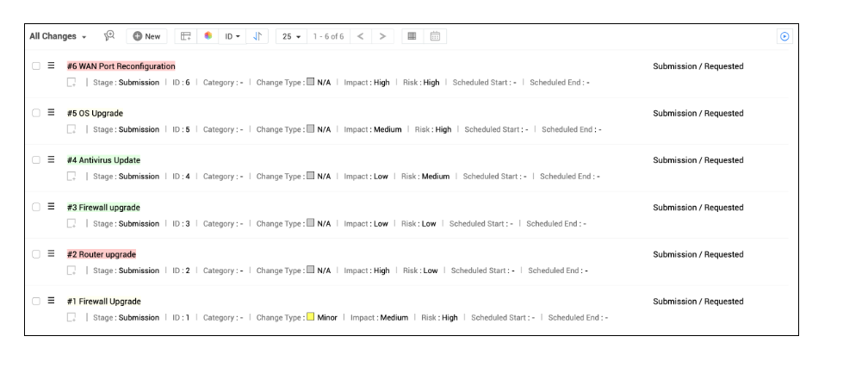The width and height of the screenshot is (868, 380).
Task: Click the add-note icon under #3 Firewall upgrade
Action: 71,223
